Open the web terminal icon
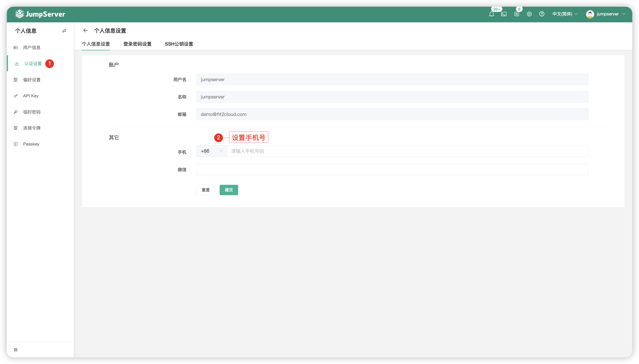Screen dimensions: 639x364 pyautogui.click(x=504, y=14)
